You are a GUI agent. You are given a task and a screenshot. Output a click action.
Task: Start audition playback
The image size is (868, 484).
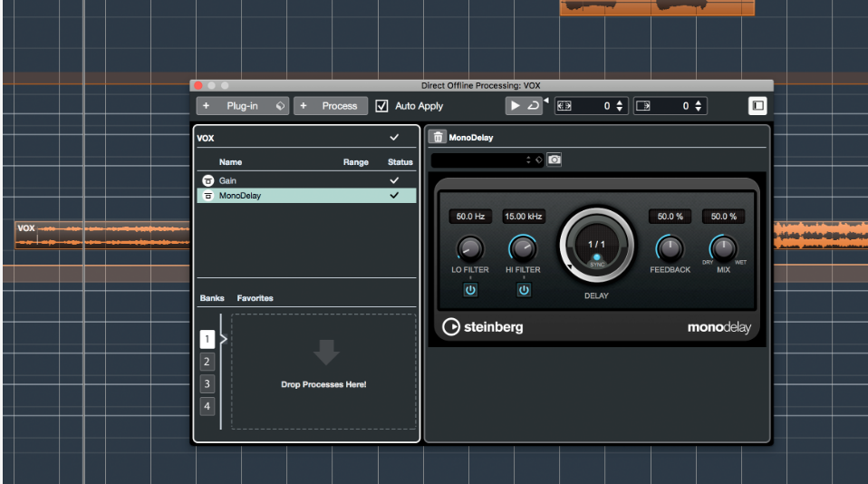click(515, 106)
